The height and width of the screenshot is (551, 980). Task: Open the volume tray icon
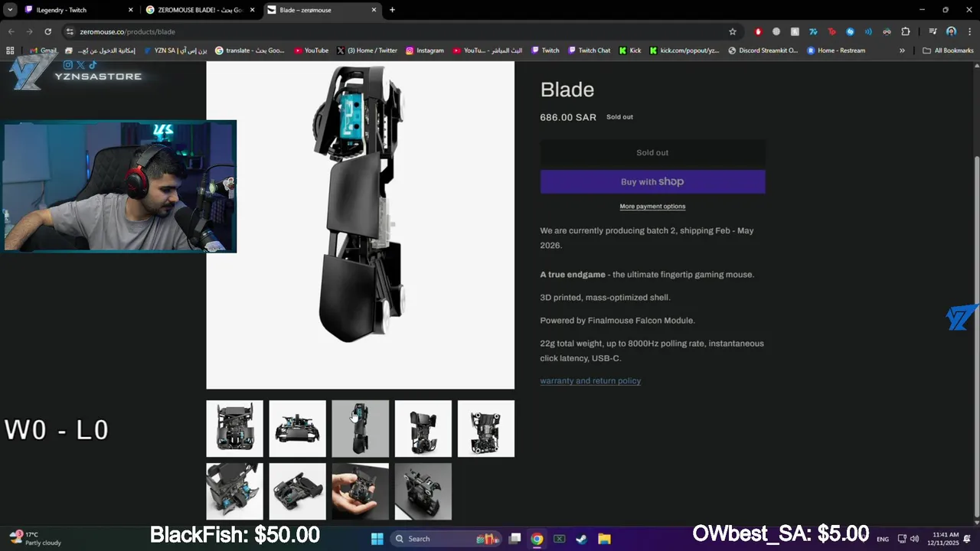(x=913, y=539)
